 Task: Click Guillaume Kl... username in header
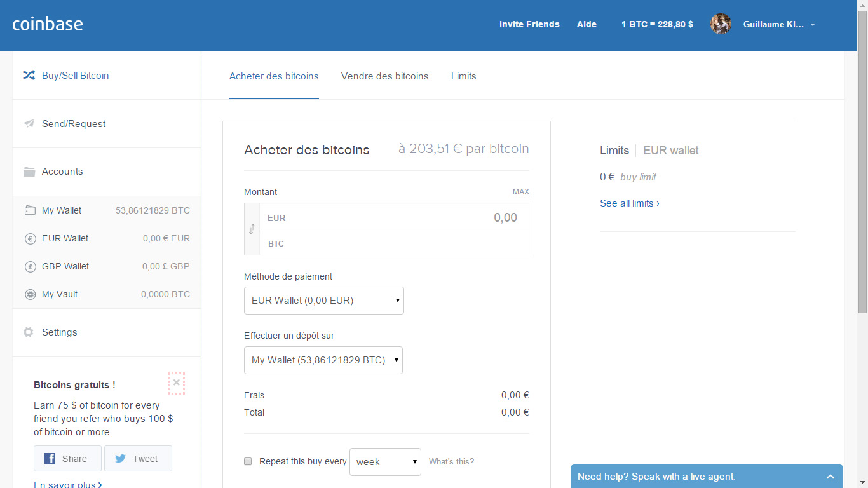773,24
